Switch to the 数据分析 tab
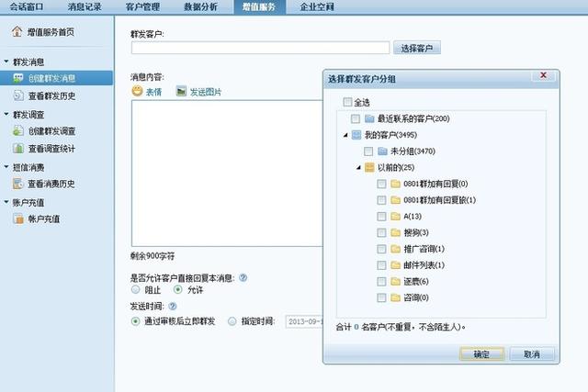588x392 pixels. pyautogui.click(x=200, y=6)
